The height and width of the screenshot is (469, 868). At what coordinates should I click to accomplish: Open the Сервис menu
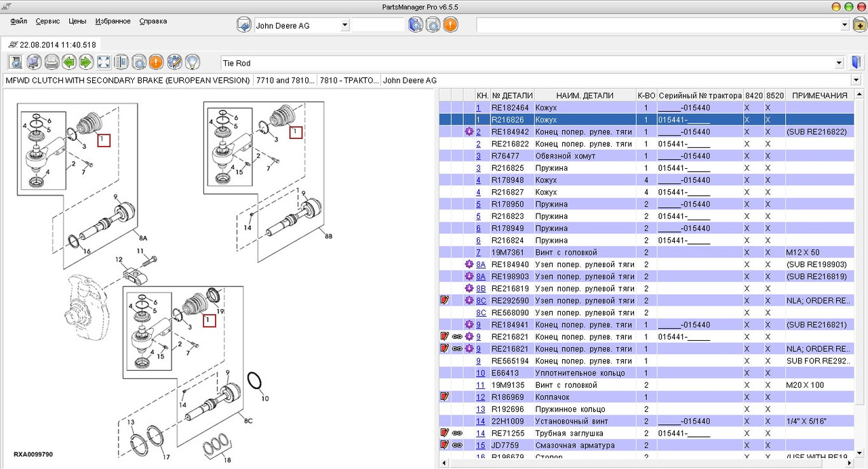pos(47,21)
